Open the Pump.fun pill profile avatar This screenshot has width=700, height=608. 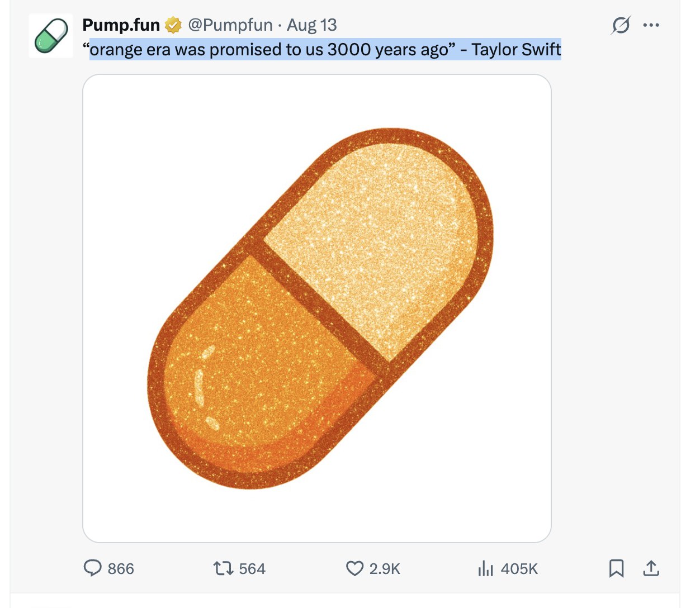[x=51, y=36]
